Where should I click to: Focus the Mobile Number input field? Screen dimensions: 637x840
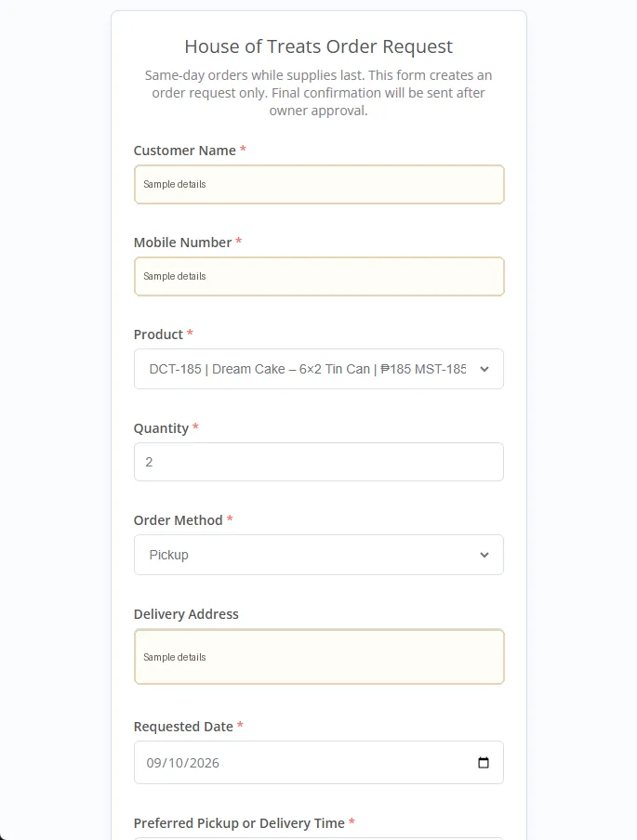(319, 276)
